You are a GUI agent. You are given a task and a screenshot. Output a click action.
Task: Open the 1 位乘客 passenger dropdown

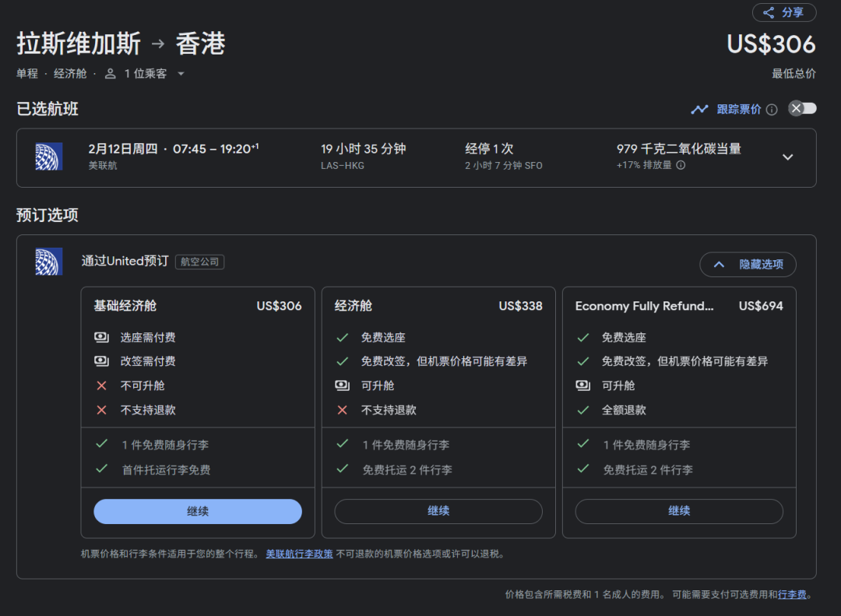pos(181,74)
